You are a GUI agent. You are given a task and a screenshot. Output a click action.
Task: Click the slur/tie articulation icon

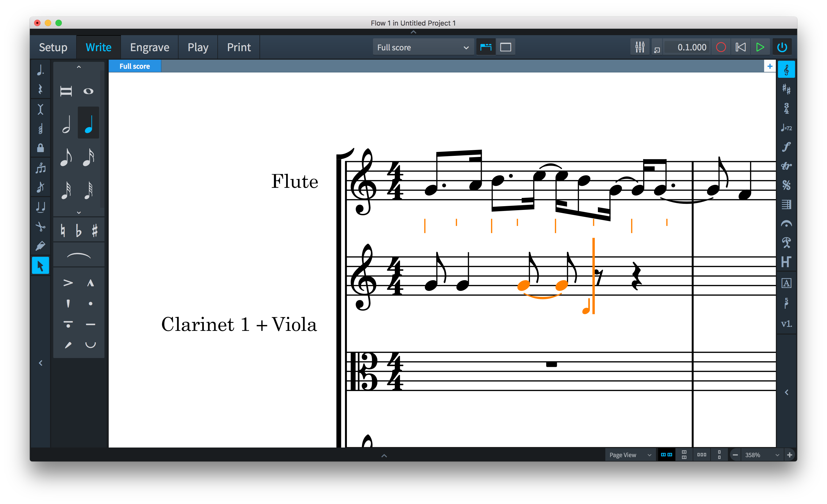coord(78,255)
